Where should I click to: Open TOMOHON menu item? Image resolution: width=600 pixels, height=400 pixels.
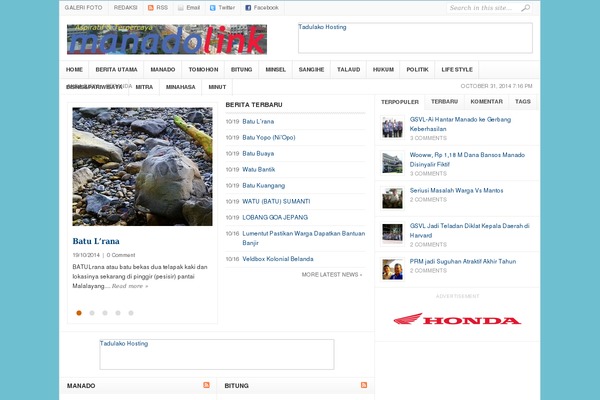[203, 70]
